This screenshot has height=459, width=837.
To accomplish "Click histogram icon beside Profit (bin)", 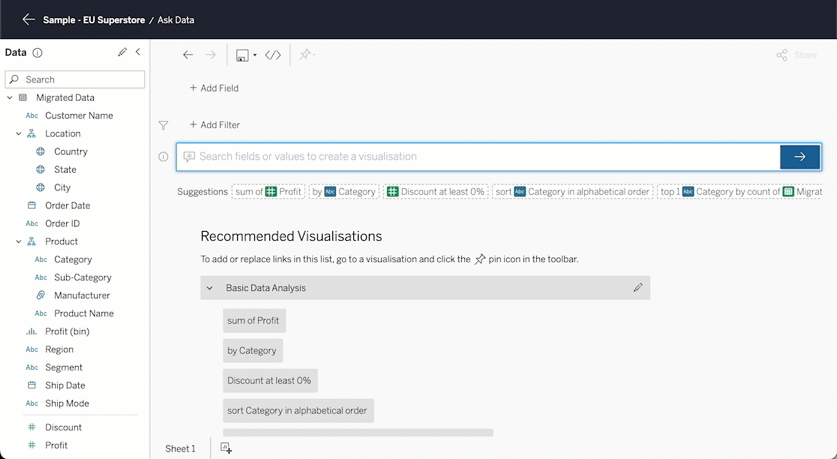I will click(31, 331).
